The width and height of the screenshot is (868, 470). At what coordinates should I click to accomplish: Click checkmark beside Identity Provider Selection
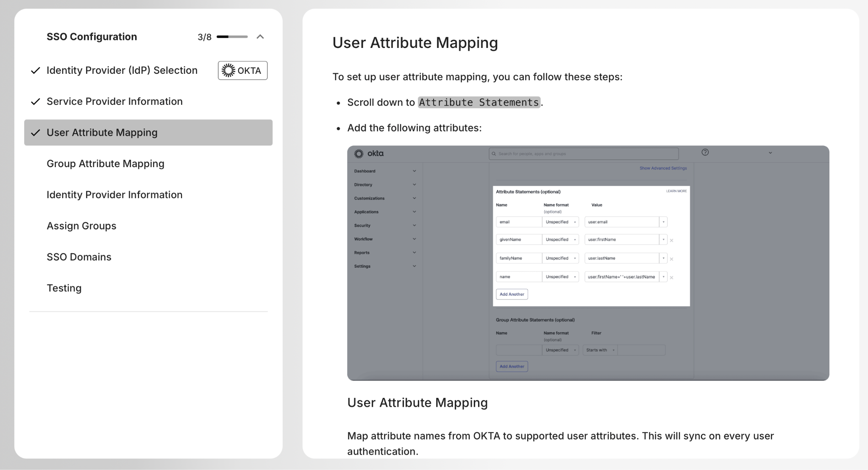tap(36, 70)
